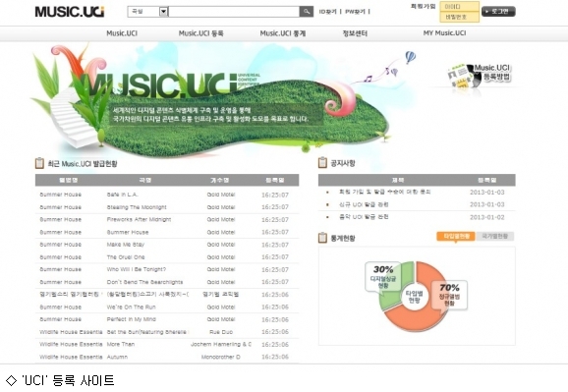The width and height of the screenshot is (568, 392).
Task: Open the notice dated 2013-01-02
Action: (x=364, y=217)
